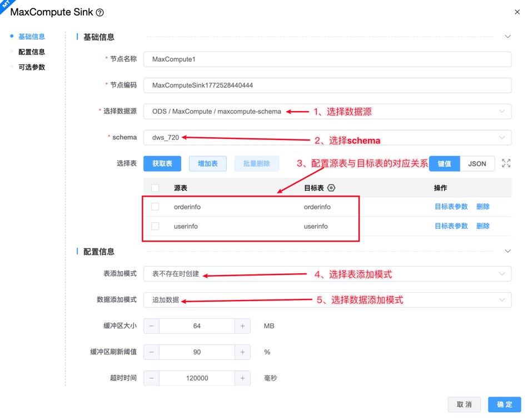Increase the 超时时间 value with plus

coord(242,378)
